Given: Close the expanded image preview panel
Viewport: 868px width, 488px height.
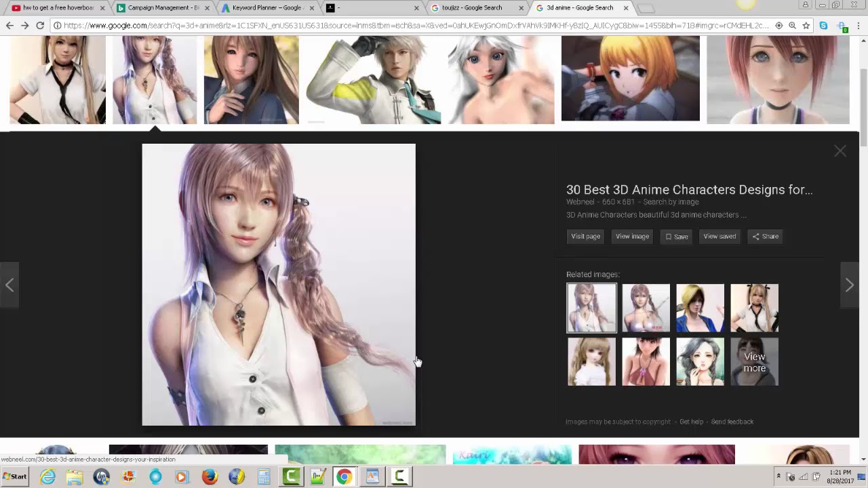Looking at the screenshot, I should (x=840, y=151).
